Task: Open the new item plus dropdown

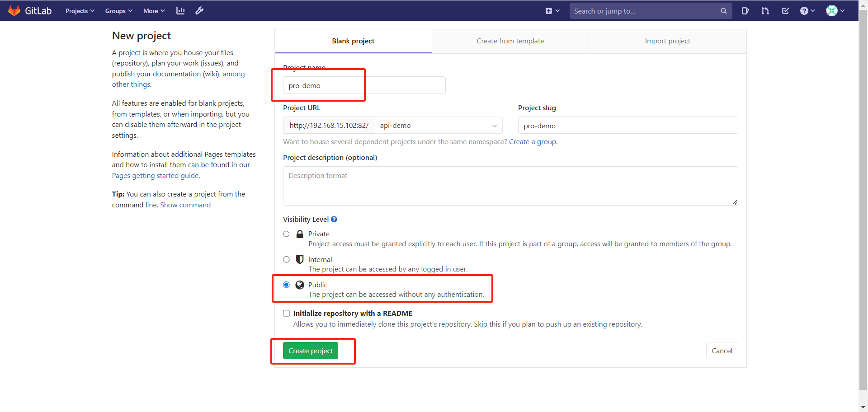Action: (x=552, y=10)
